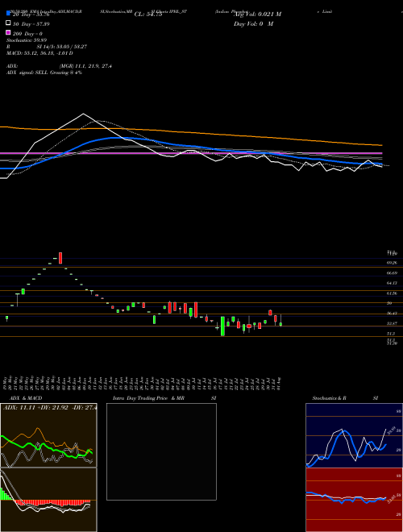Open the MACD histogram chart panel
Image resolution: width=403 pixels, height=532 pixels.
click(48, 500)
